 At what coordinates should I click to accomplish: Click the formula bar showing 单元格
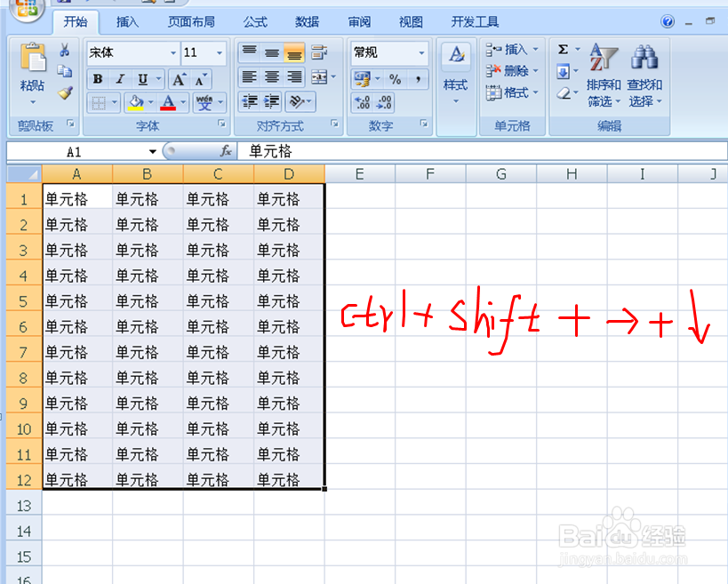point(482,151)
